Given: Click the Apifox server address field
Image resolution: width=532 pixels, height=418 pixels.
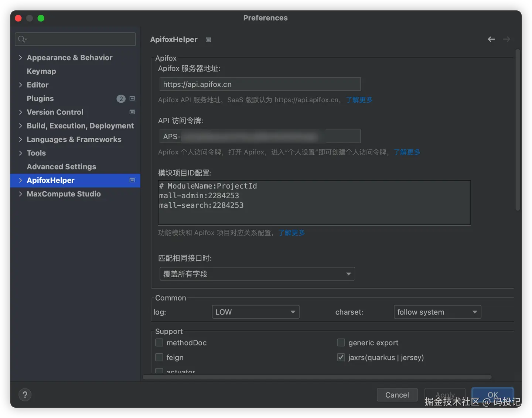Looking at the screenshot, I should click(x=260, y=84).
